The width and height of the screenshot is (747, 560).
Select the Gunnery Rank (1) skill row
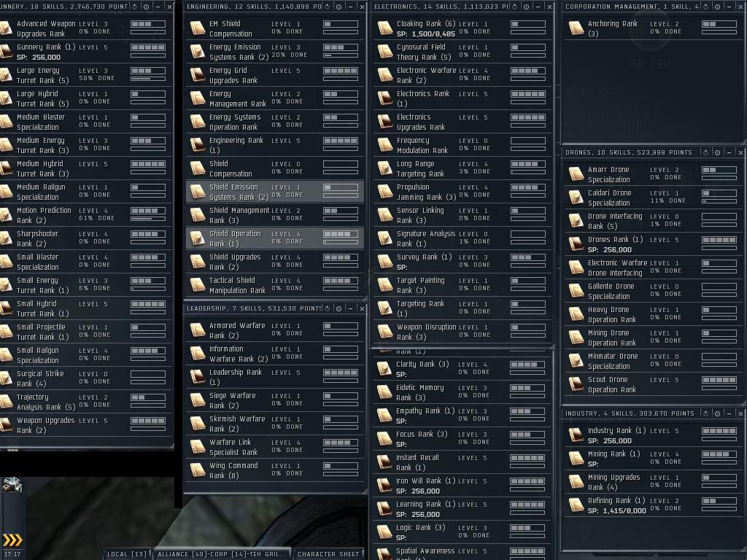86,52
